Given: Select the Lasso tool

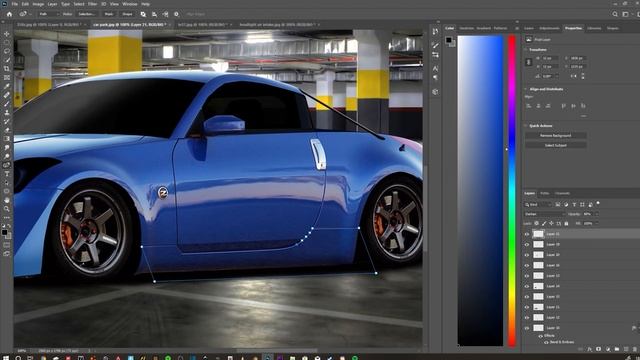Looking at the screenshot, I should pyautogui.click(x=7, y=51).
